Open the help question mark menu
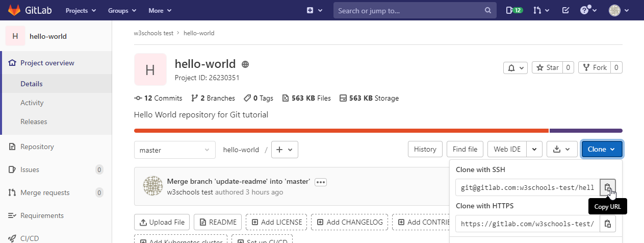Image resolution: width=644 pixels, height=243 pixels. [x=588, y=10]
